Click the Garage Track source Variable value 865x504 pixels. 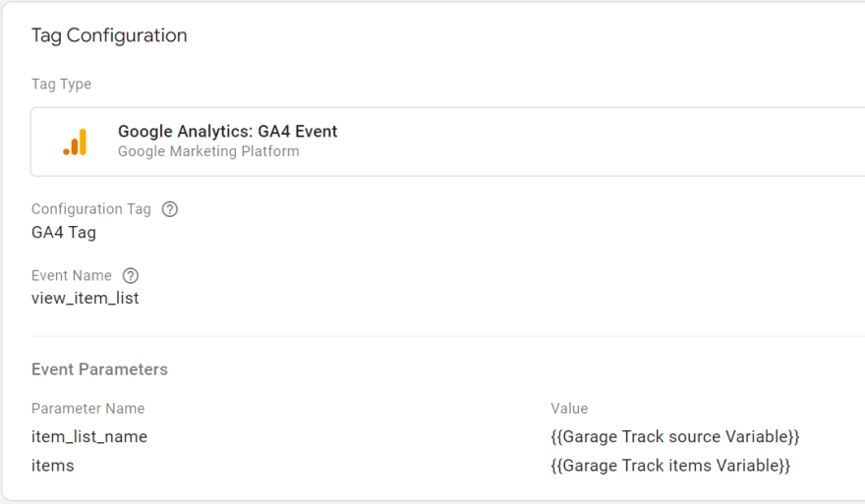click(675, 436)
